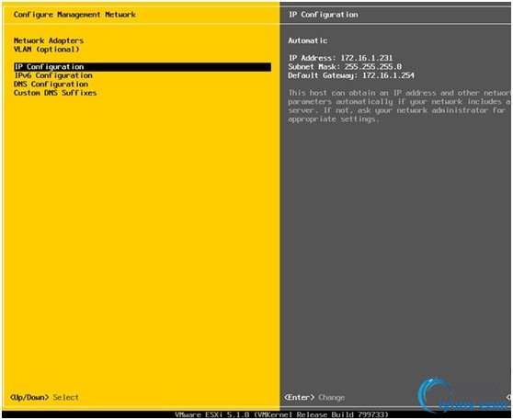Click the Enter Change hint
Image resolution: width=513 pixels, height=420 pixels.
coord(314,397)
